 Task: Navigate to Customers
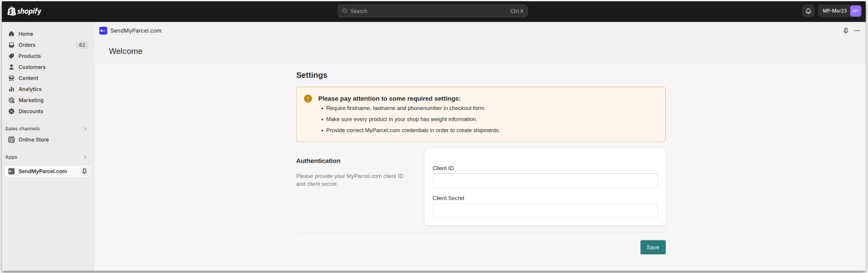tap(32, 67)
